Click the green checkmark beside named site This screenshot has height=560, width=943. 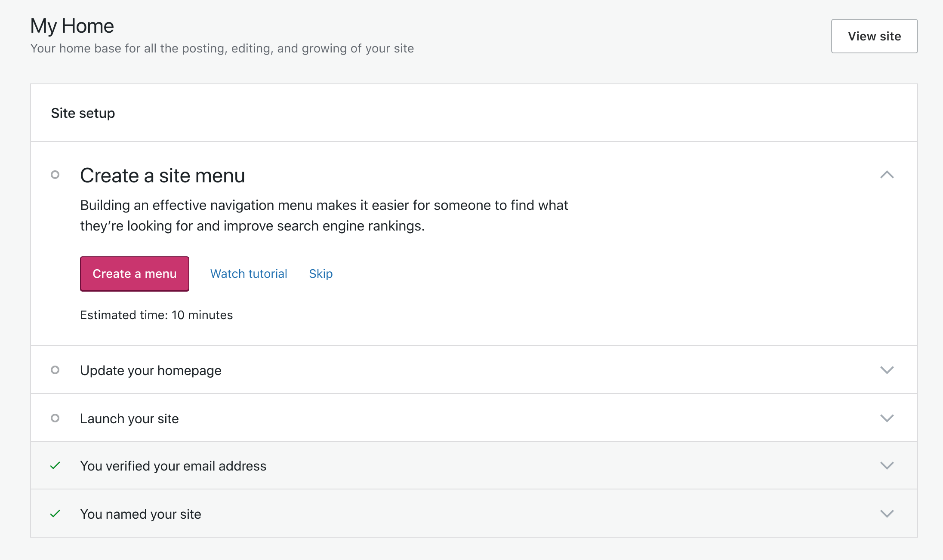(x=55, y=514)
